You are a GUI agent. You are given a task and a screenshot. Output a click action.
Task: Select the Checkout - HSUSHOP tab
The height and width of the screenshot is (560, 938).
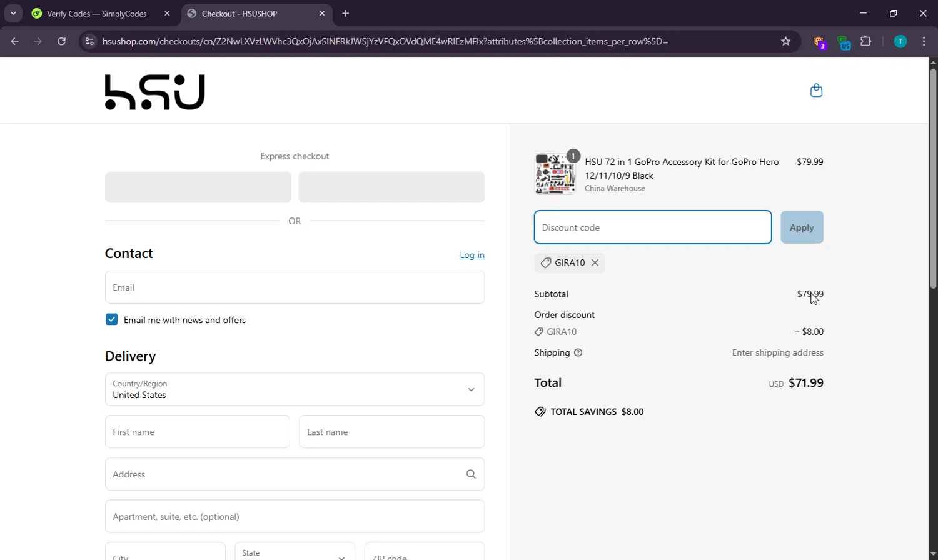click(x=256, y=13)
